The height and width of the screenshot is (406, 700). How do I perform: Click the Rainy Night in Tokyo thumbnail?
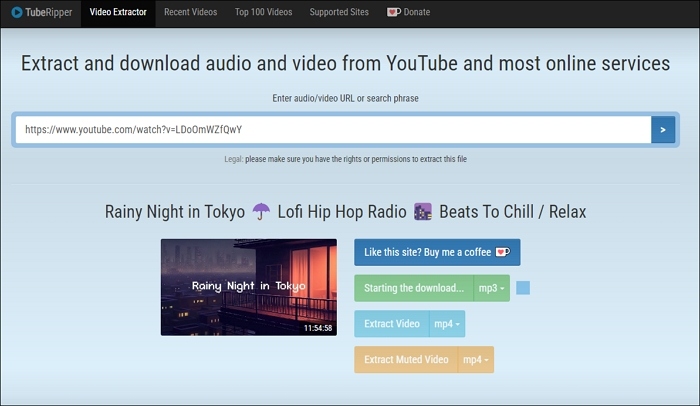(x=248, y=286)
